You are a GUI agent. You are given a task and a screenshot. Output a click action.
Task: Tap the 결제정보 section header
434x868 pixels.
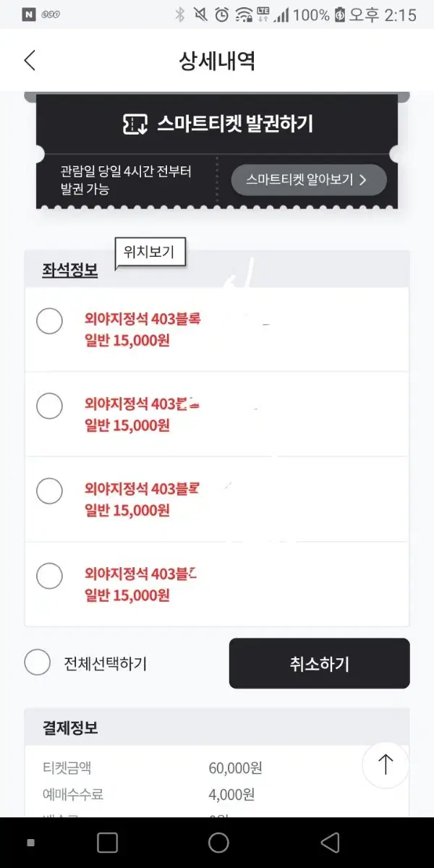70,728
